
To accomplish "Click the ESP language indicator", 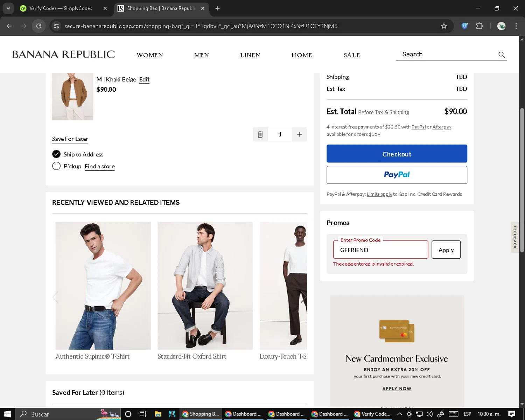I will click(467, 414).
